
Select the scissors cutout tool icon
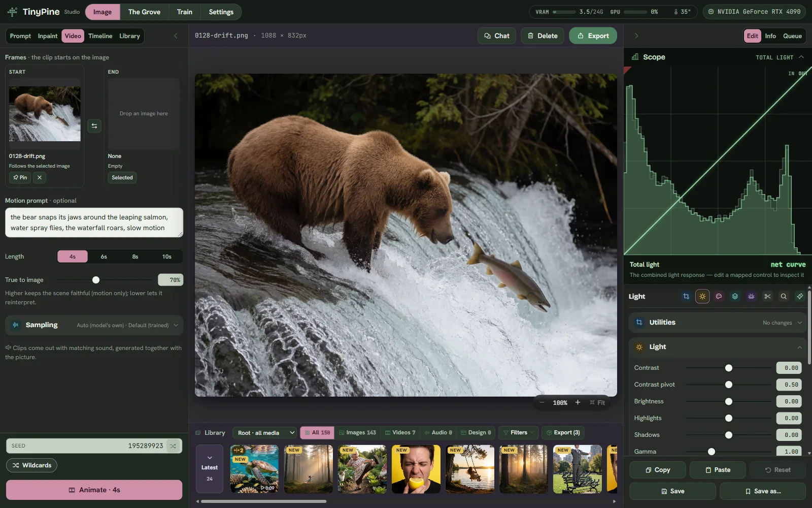pyautogui.click(x=767, y=296)
